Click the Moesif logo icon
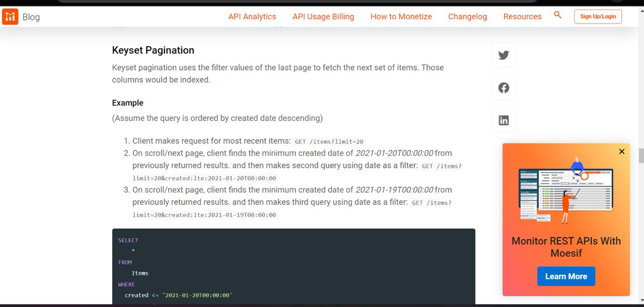This screenshot has width=644, height=307. 10,17
